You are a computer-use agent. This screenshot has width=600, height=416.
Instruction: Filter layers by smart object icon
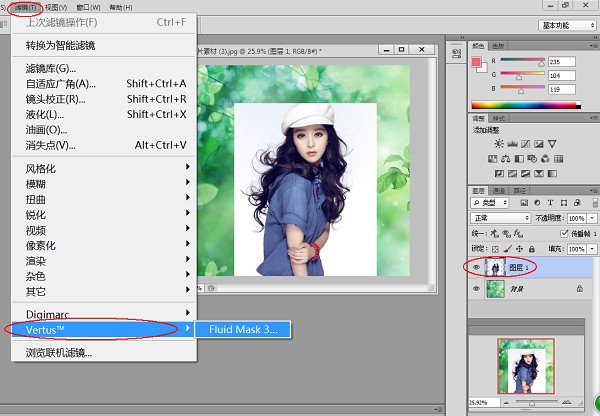(x=577, y=203)
